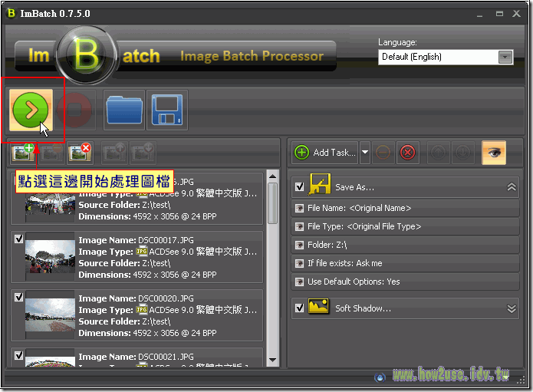533x392 pixels.
Task: Delete all tasks with red X circle icon
Action: click(407, 153)
